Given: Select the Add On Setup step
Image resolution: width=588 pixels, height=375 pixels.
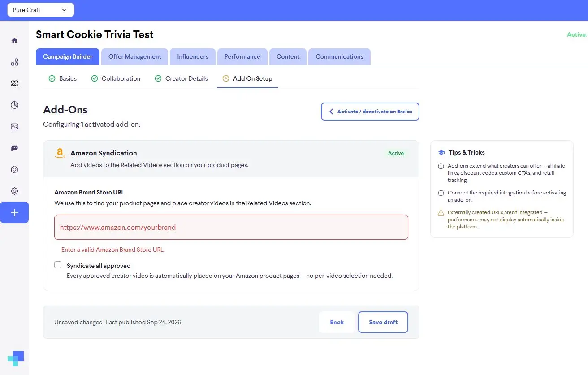Looking at the screenshot, I should coord(247,78).
